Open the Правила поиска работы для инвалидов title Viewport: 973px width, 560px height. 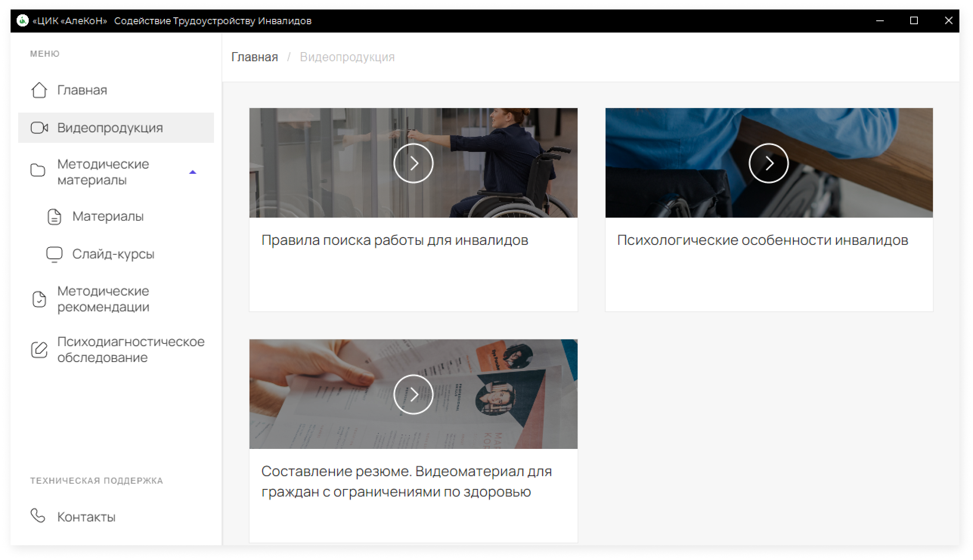pos(394,240)
